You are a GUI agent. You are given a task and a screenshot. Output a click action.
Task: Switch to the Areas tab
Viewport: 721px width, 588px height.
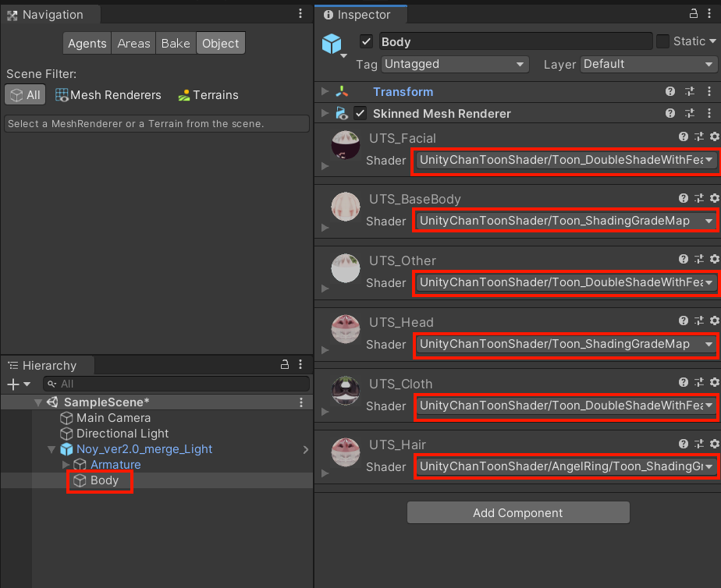pos(133,43)
